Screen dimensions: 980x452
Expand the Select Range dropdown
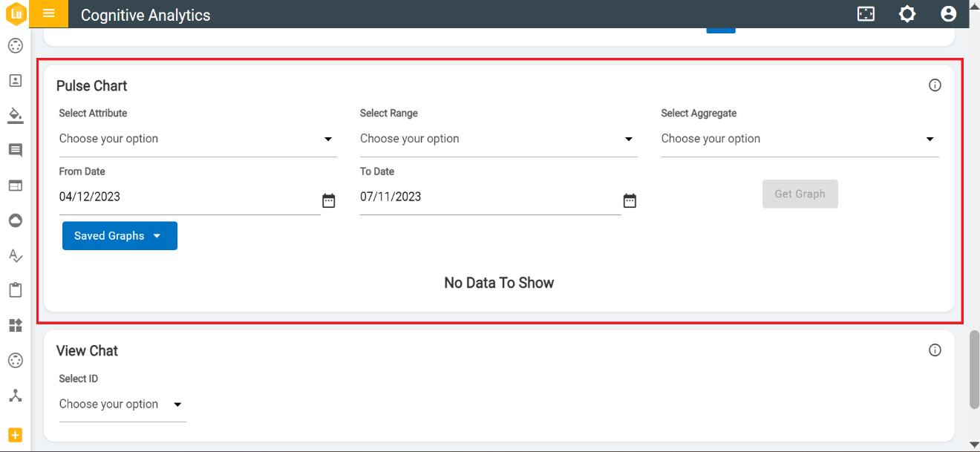point(498,139)
